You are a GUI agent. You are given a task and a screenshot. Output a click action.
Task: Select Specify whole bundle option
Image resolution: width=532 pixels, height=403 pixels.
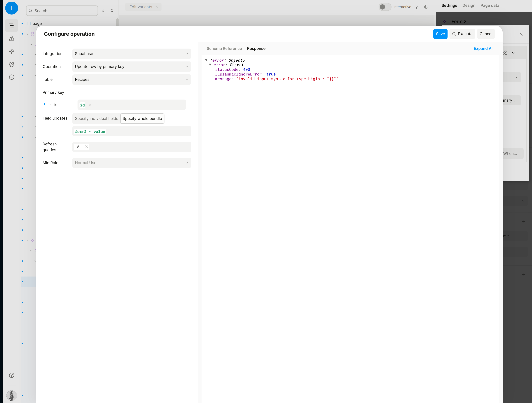(142, 118)
